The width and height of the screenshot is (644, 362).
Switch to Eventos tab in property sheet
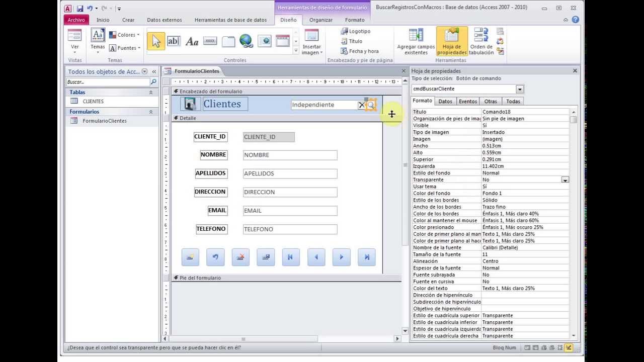pos(468,101)
